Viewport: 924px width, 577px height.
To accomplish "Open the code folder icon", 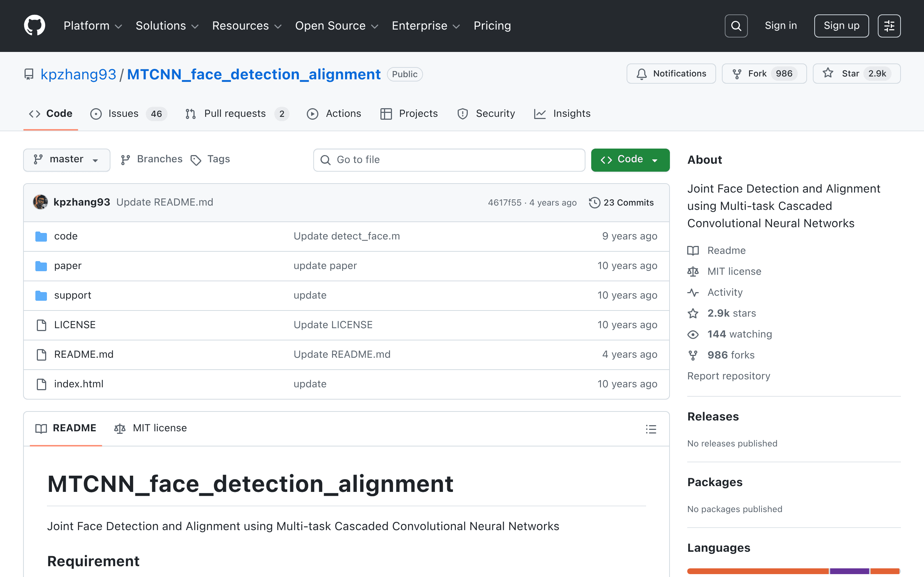I will coord(41,236).
